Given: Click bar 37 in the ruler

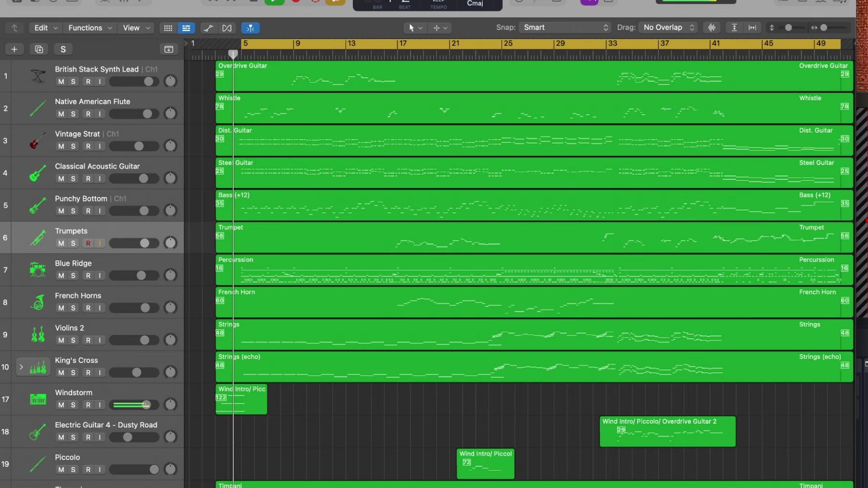Looking at the screenshot, I should [665, 43].
